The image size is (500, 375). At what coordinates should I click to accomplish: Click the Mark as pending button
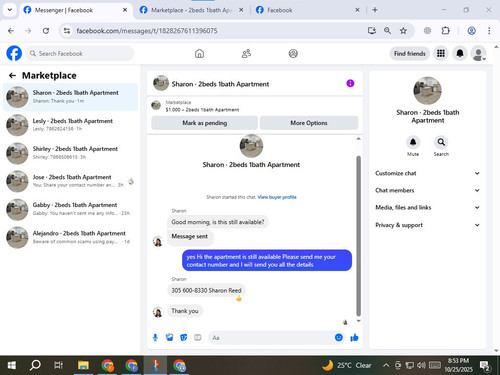point(204,123)
